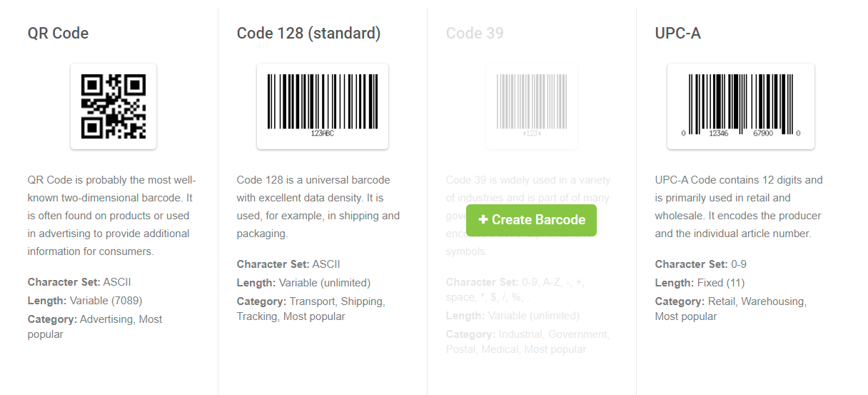
Task: Open the UPC-A title
Action: click(x=678, y=33)
